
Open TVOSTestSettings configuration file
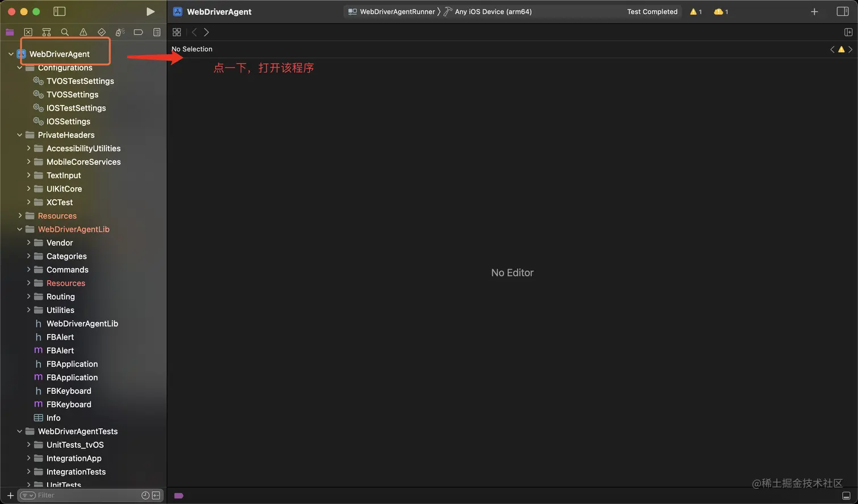click(x=80, y=81)
